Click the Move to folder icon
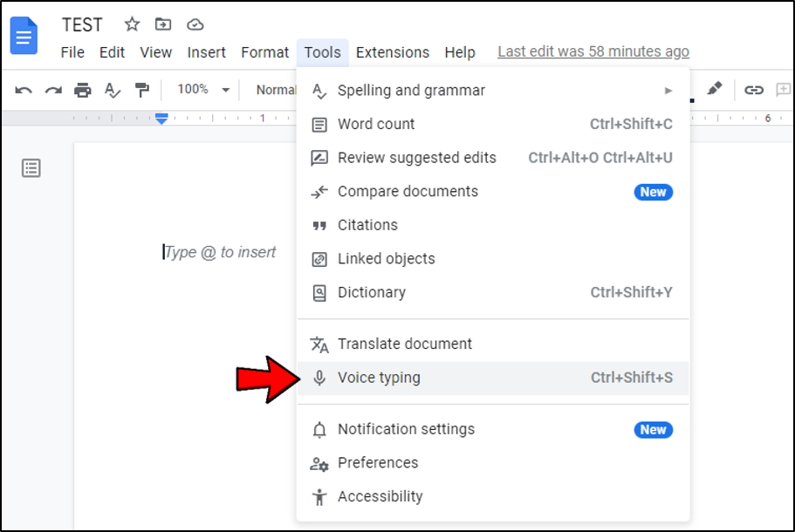This screenshot has height=532, width=795. pos(162,24)
